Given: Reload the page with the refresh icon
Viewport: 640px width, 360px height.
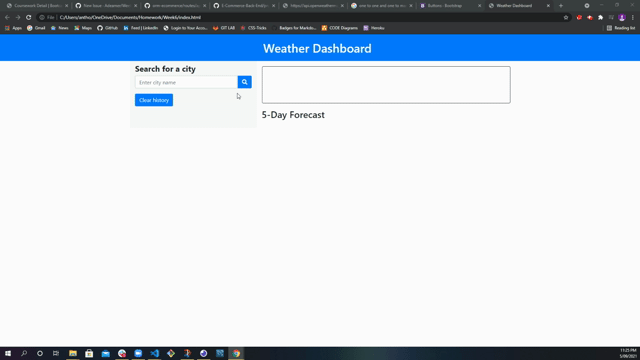Looking at the screenshot, I should coord(29,18).
